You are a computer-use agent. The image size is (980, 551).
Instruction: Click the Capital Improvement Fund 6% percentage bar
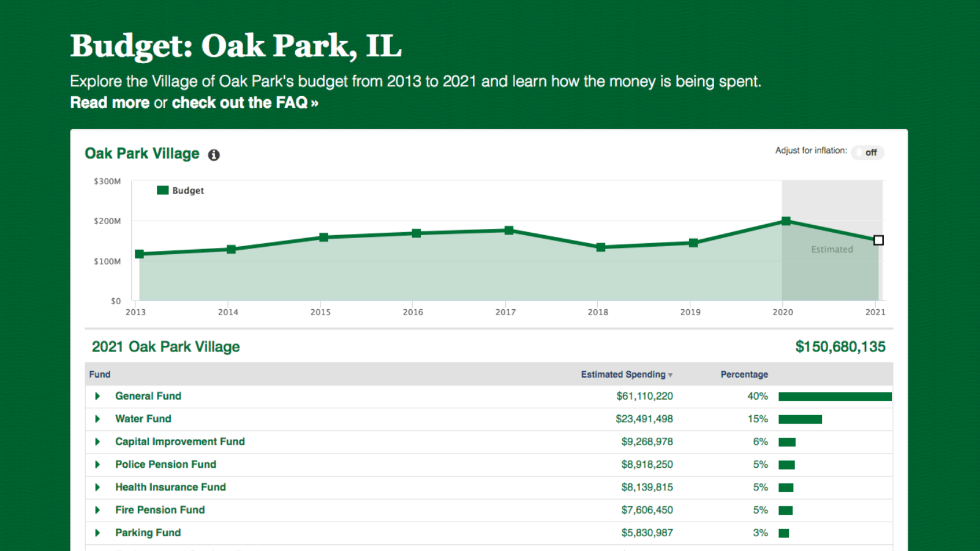point(787,442)
